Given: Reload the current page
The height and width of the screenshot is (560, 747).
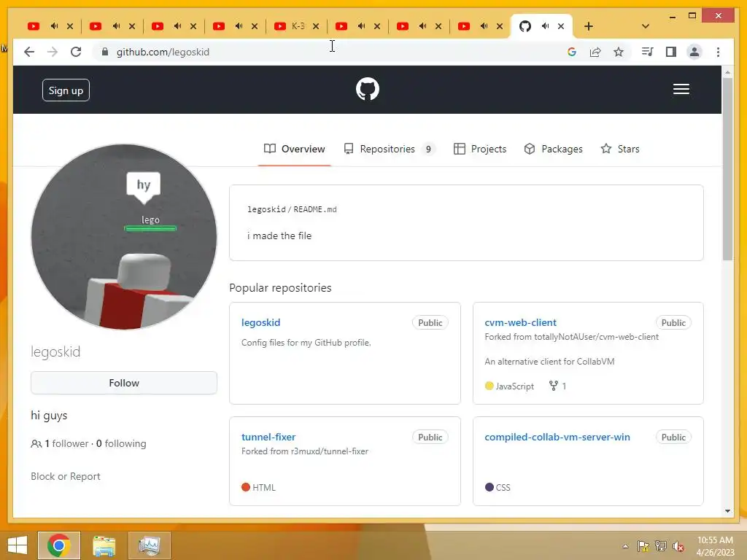Looking at the screenshot, I should pos(76,52).
